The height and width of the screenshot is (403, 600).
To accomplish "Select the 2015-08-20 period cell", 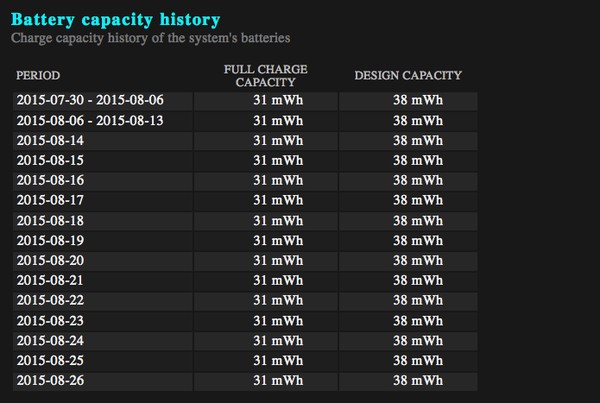I will [x=50, y=260].
